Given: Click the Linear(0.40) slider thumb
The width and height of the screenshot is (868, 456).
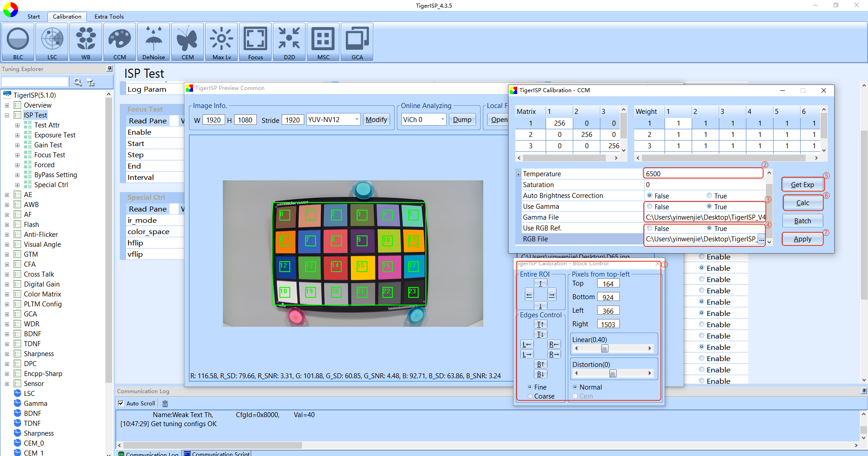Looking at the screenshot, I should tap(604, 348).
